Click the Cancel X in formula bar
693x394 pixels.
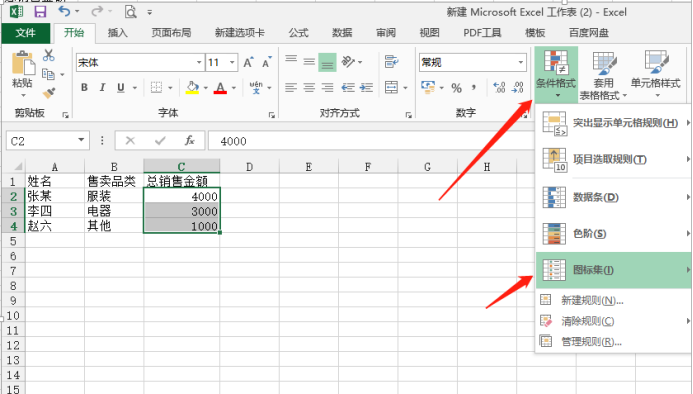(130, 141)
